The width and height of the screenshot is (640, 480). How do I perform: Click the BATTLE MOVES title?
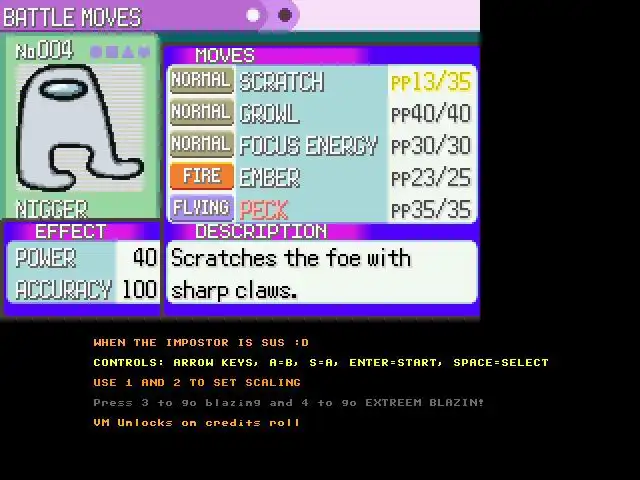pos(72,18)
